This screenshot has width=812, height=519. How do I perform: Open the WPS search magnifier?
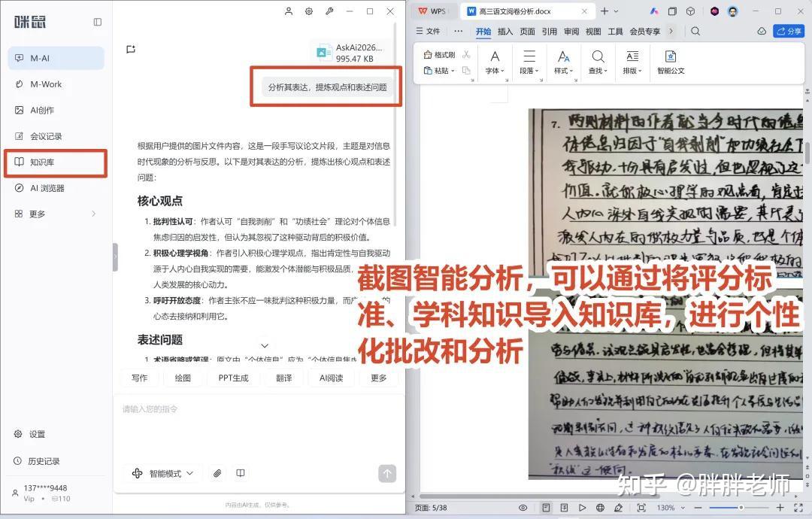[x=695, y=31]
